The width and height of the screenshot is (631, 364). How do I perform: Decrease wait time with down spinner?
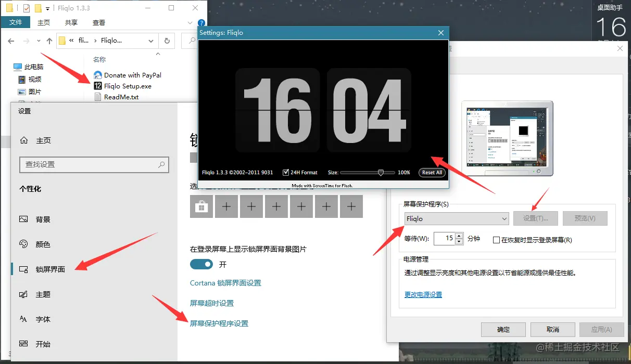pyautogui.click(x=459, y=242)
